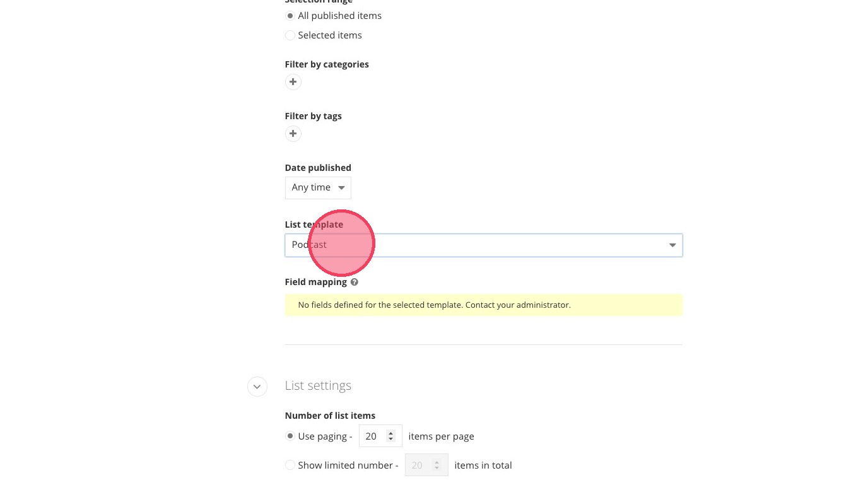This screenshot has width=868, height=485.
Task: Select the Show limited number option
Action: (x=290, y=465)
